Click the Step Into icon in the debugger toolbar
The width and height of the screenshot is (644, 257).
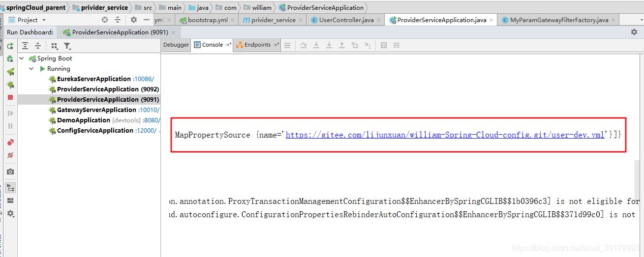[316, 45]
